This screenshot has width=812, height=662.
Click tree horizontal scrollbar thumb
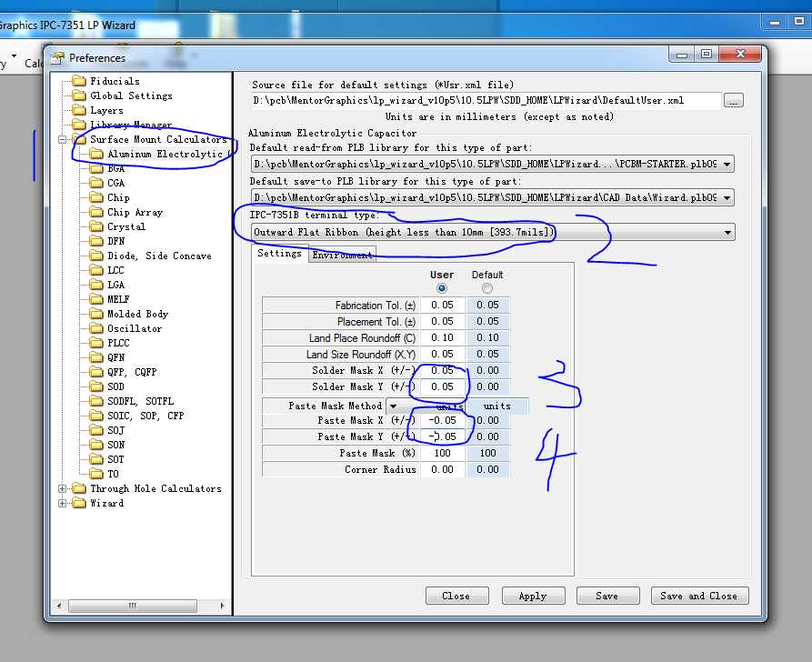(x=133, y=606)
